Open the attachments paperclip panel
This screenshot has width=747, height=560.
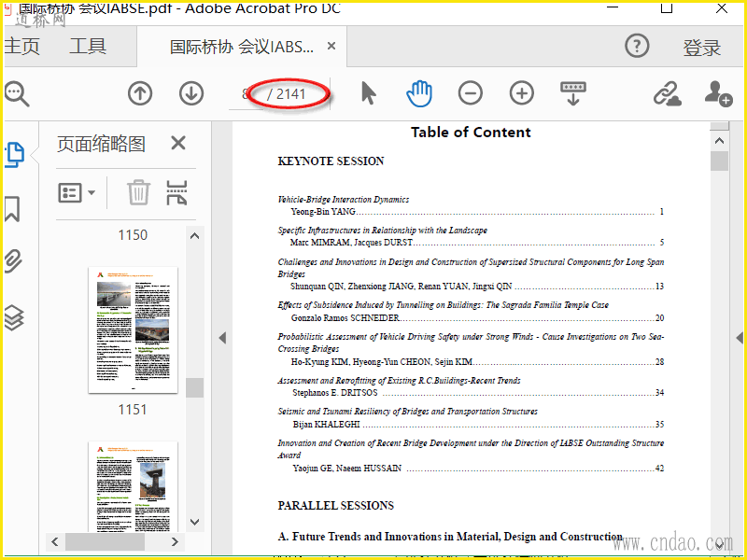coord(13,261)
